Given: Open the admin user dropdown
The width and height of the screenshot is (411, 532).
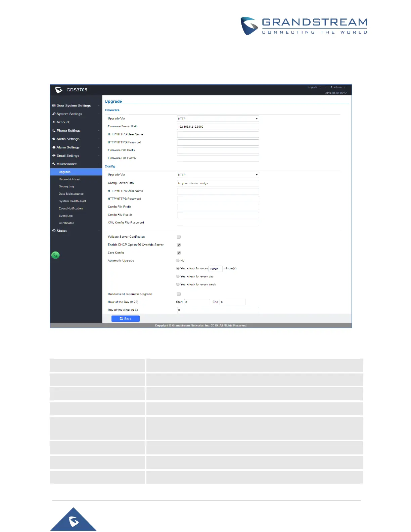Looking at the screenshot, I should pos(338,87).
